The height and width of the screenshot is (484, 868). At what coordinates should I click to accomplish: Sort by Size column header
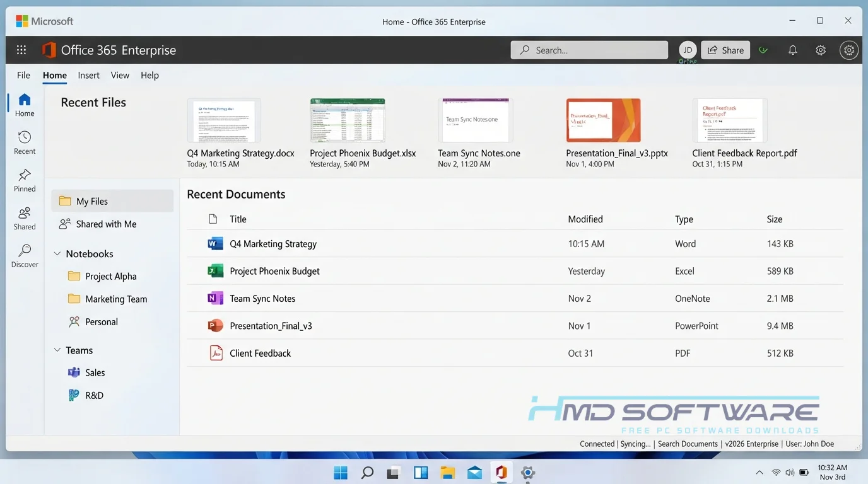click(775, 219)
